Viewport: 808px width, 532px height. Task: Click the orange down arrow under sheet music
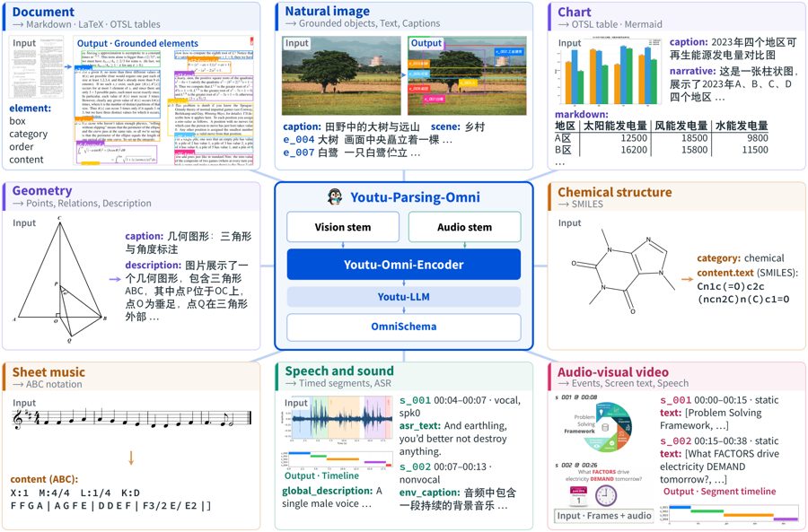pyautogui.click(x=131, y=458)
